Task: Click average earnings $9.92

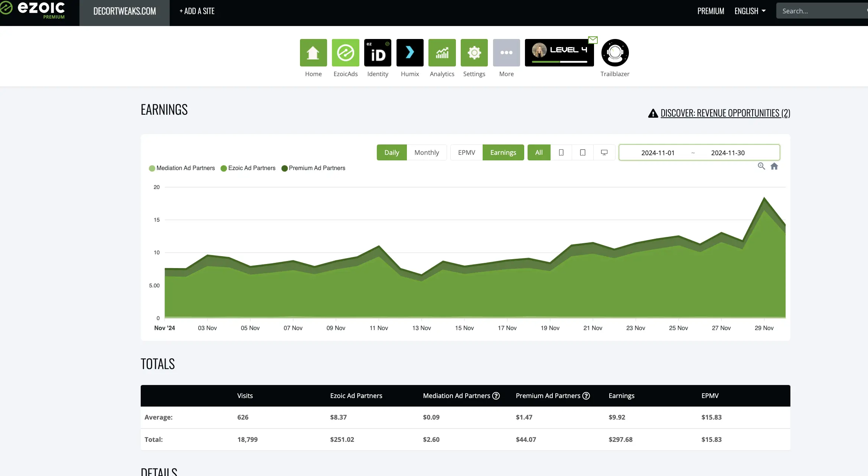Action: 617,417
